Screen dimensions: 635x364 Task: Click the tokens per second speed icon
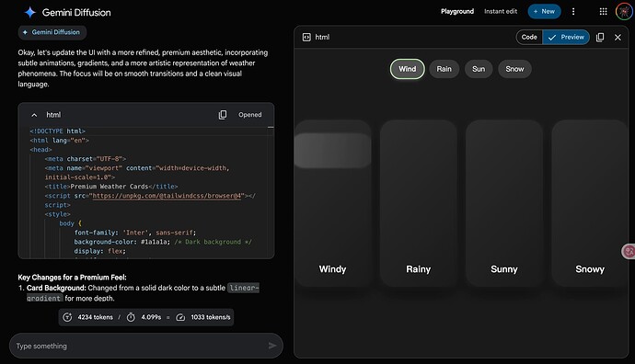[x=180, y=317]
